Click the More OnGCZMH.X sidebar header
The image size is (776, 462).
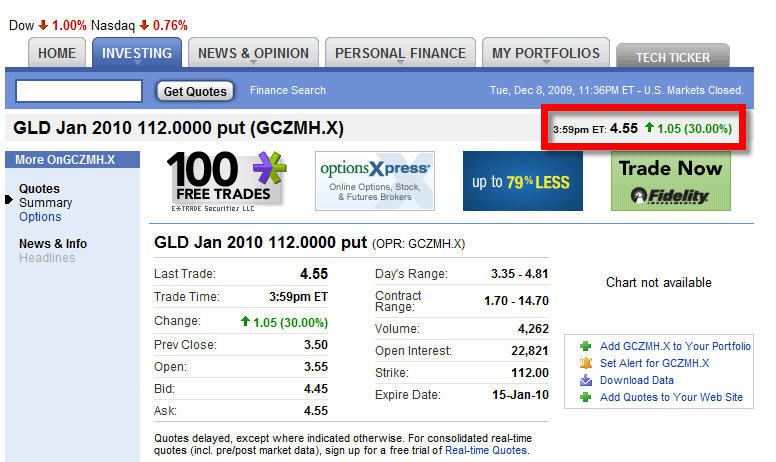[x=72, y=160]
